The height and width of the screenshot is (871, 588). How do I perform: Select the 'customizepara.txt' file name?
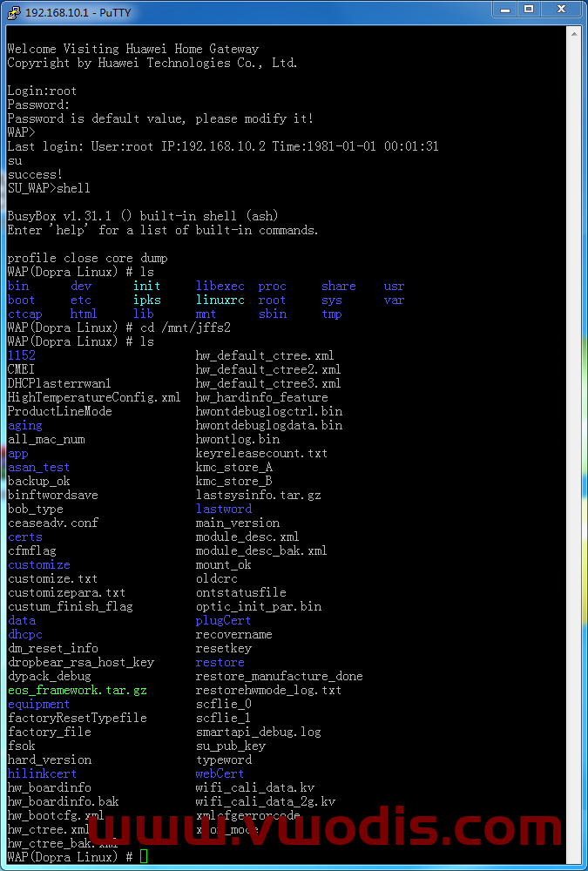pyautogui.click(x=67, y=592)
